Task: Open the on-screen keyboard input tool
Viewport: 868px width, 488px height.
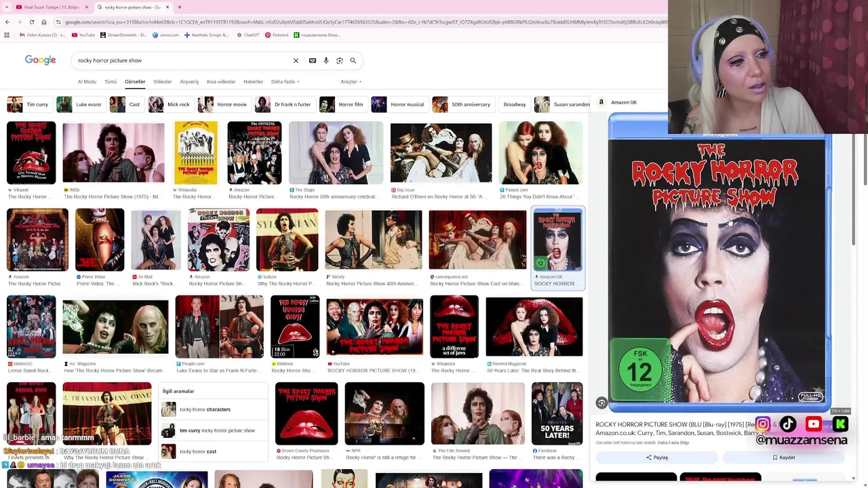Action: [313, 60]
